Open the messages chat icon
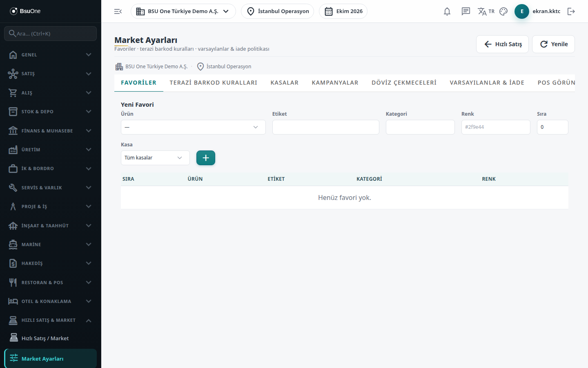588x368 pixels. [466, 11]
